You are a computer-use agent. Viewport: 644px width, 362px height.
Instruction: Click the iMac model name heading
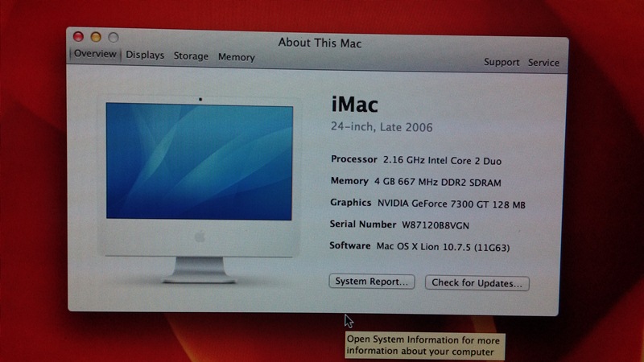(x=354, y=105)
